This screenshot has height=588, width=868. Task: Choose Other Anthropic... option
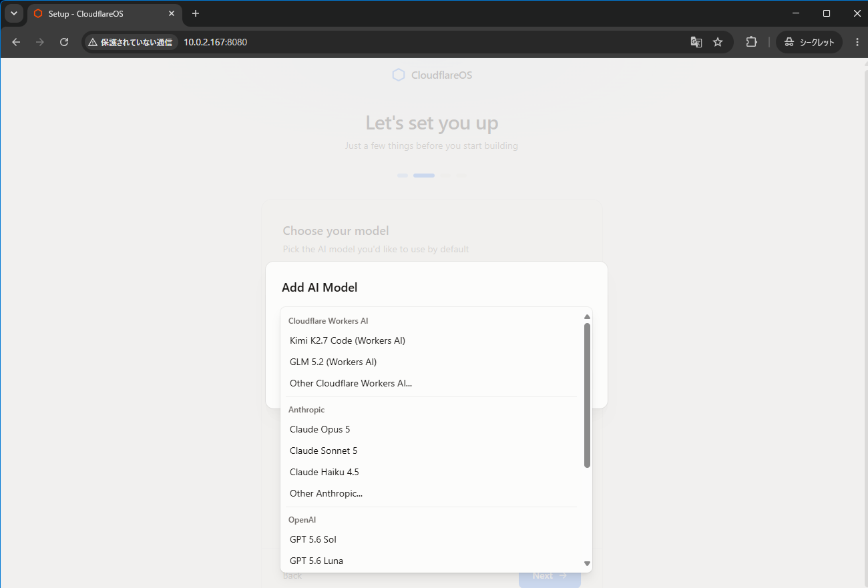431,493
